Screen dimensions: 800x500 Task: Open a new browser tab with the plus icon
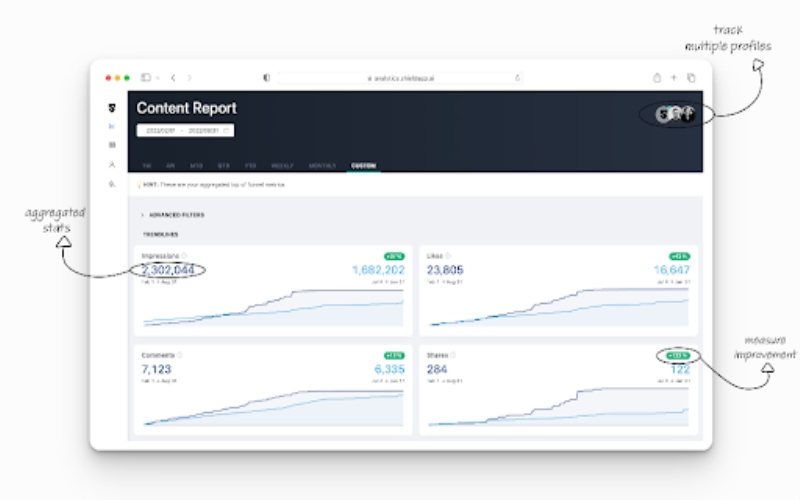674,77
